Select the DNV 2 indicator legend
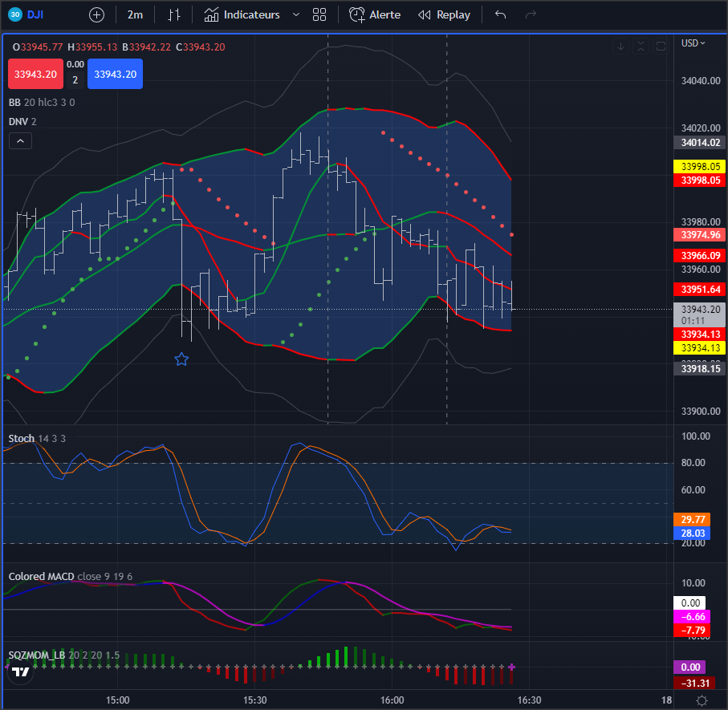This screenshot has height=710, width=728. (22, 122)
